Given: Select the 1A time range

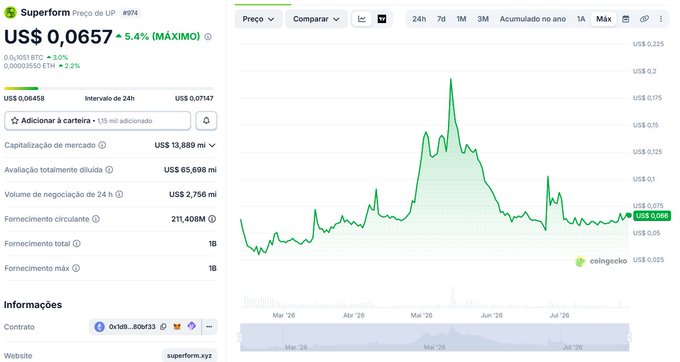Looking at the screenshot, I should tap(581, 19).
